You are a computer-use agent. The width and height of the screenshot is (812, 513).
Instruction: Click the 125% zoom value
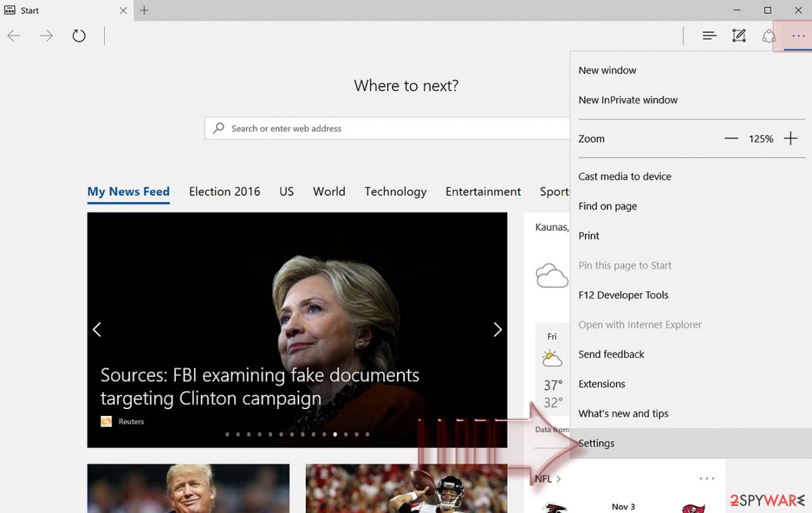click(x=761, y=139)
